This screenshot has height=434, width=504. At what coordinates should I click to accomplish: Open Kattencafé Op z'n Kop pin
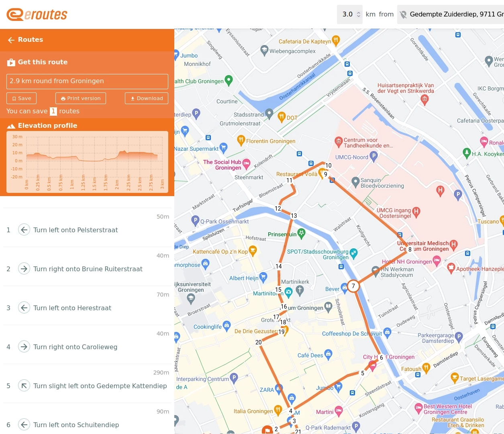point(253,251)
